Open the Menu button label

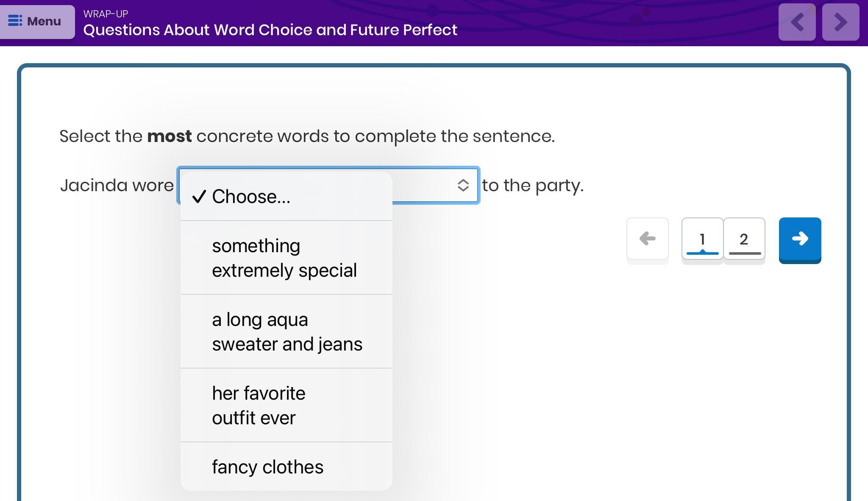click(44, 21)
